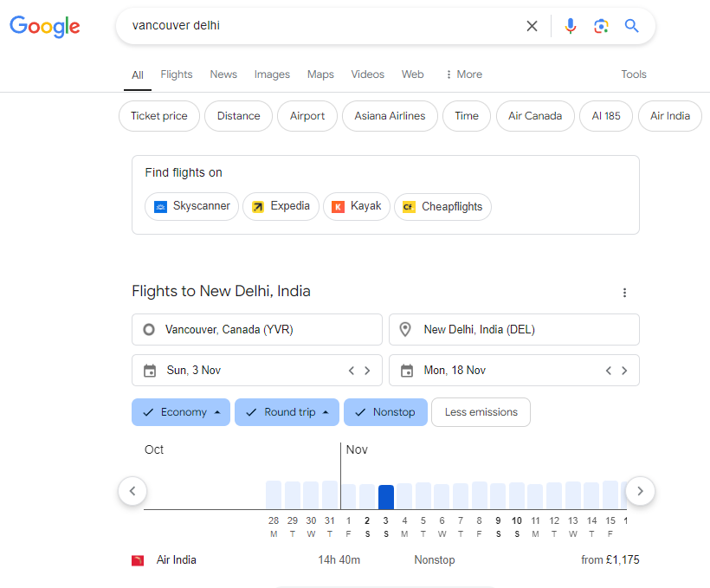Select the 1 Nov price bar
This screenshot has width=710, height=588.
(348, 496)
